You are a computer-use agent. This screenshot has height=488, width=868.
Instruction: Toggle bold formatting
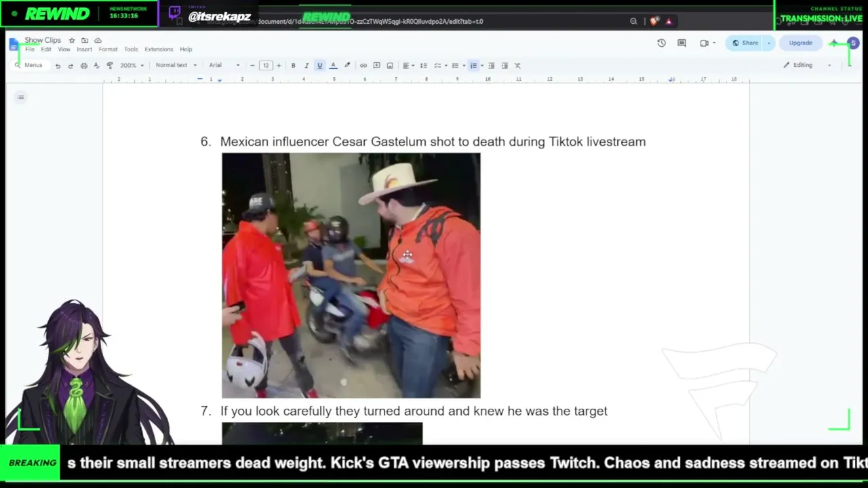point(293,66)
